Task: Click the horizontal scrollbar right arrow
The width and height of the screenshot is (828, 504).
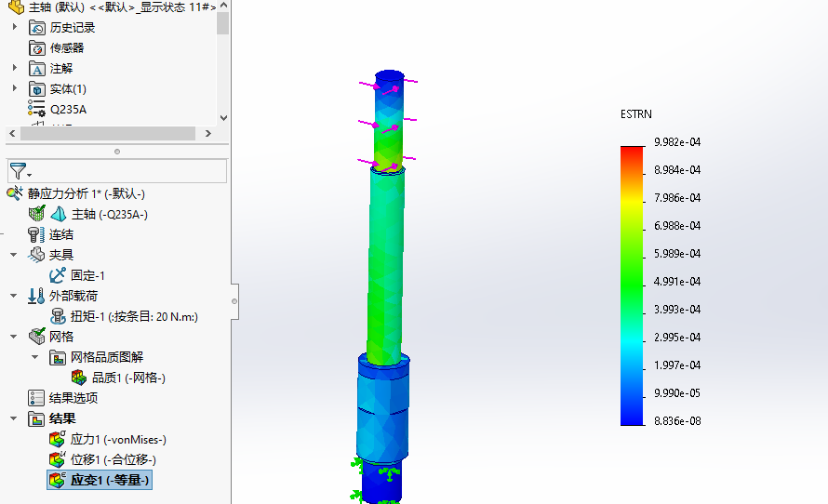Action: coord(208,134)
